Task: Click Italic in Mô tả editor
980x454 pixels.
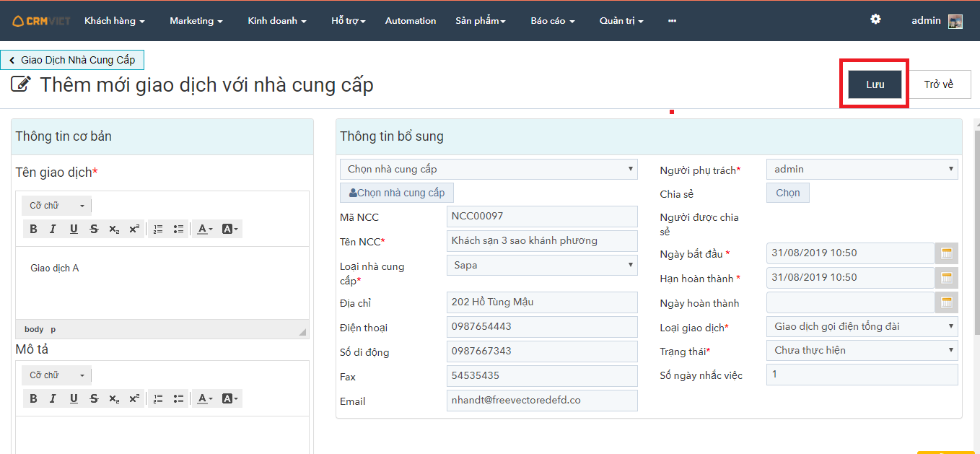Action: pos(53,398)
